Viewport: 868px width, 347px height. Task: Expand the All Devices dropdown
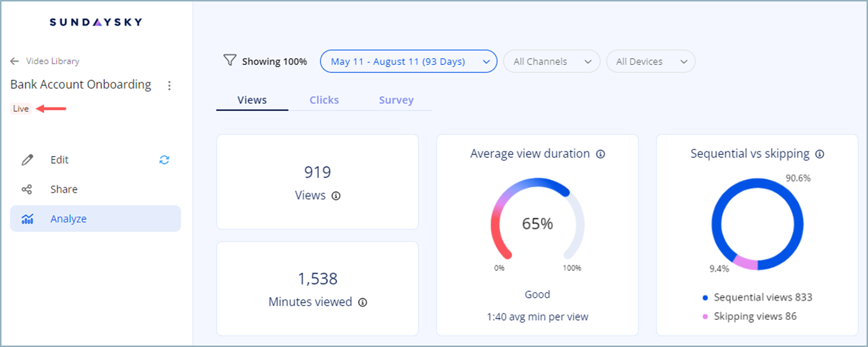tap(651, 61)
